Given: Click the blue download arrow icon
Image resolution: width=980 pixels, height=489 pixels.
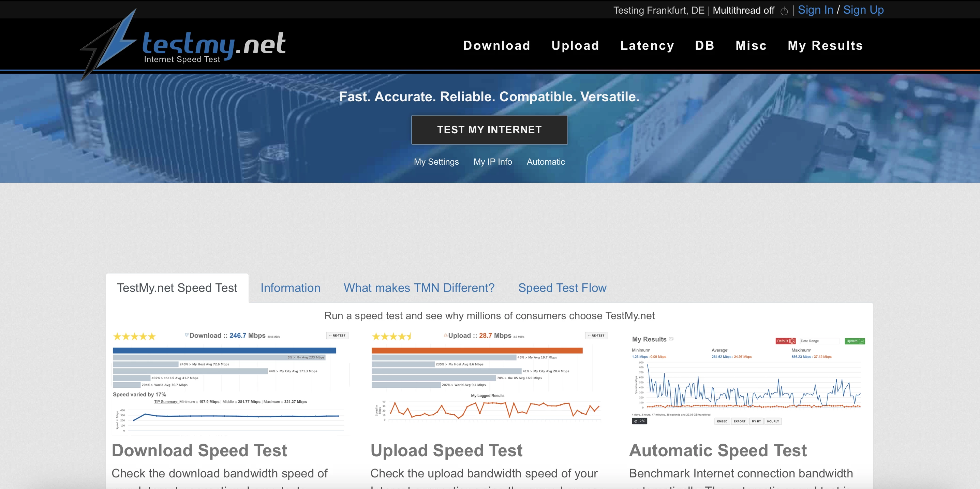Looking at the screenshot, I should coord(187,335).
